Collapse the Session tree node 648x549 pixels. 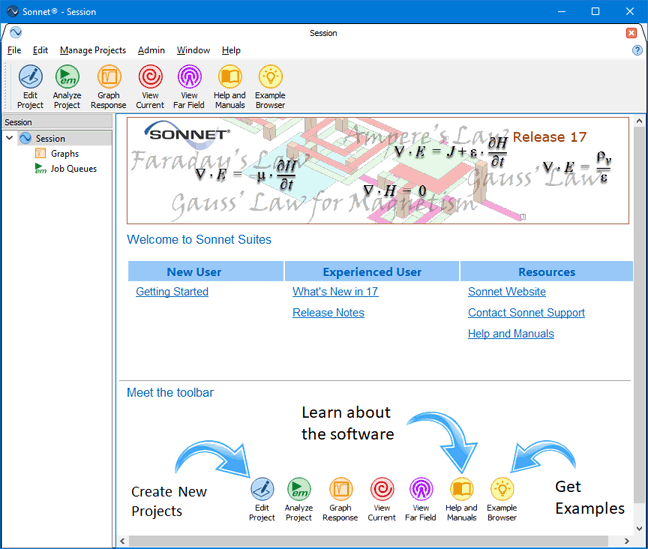coord(10,138)
